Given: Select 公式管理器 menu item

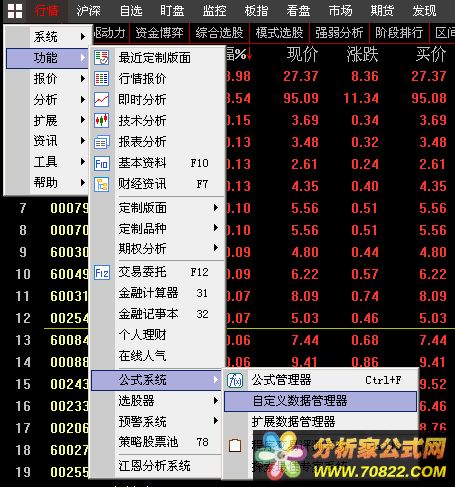Looking at the screenshot, I should coord(320,380).
